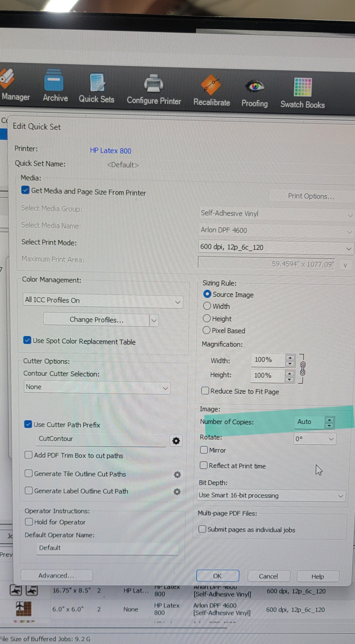Image resolution: width=355 pixels, height=644 pixels.
Task: Open settings gear for Label Outline Cut Path
Action: (177, 492)
